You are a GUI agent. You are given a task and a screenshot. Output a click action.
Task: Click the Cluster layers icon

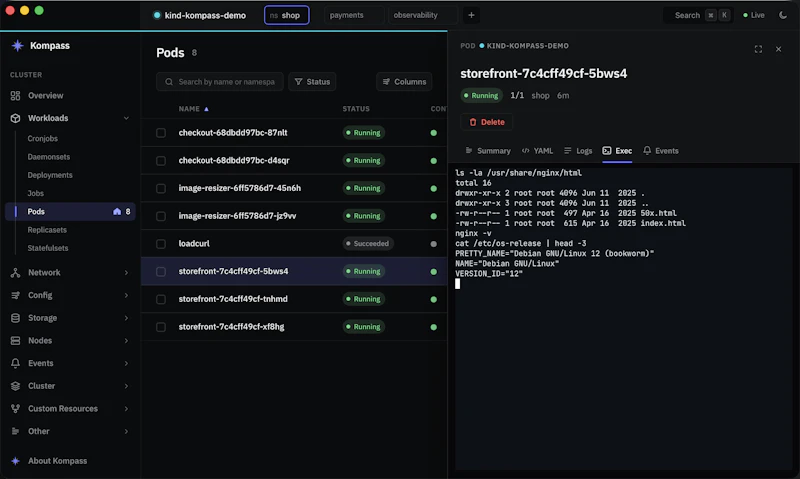pos(15,386)
